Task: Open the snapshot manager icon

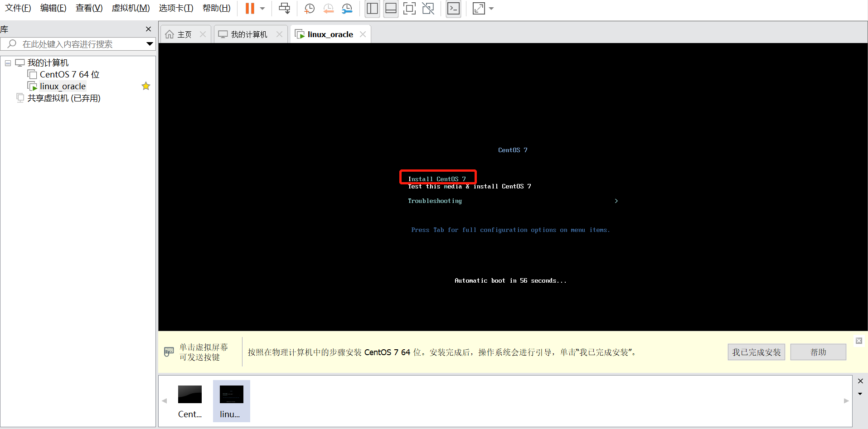Action: [x=347, y=9]
